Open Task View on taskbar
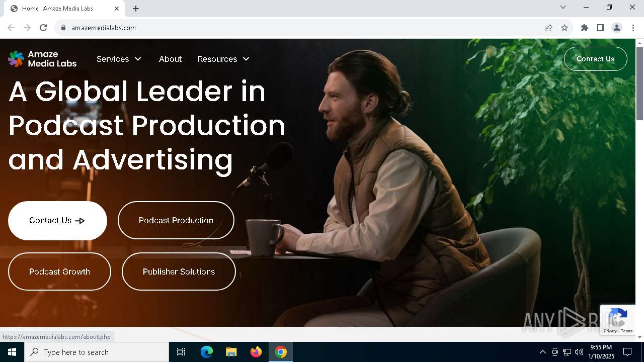Viewport: 644px width, 362px height. pyautogui.click(x=181, y=352)
